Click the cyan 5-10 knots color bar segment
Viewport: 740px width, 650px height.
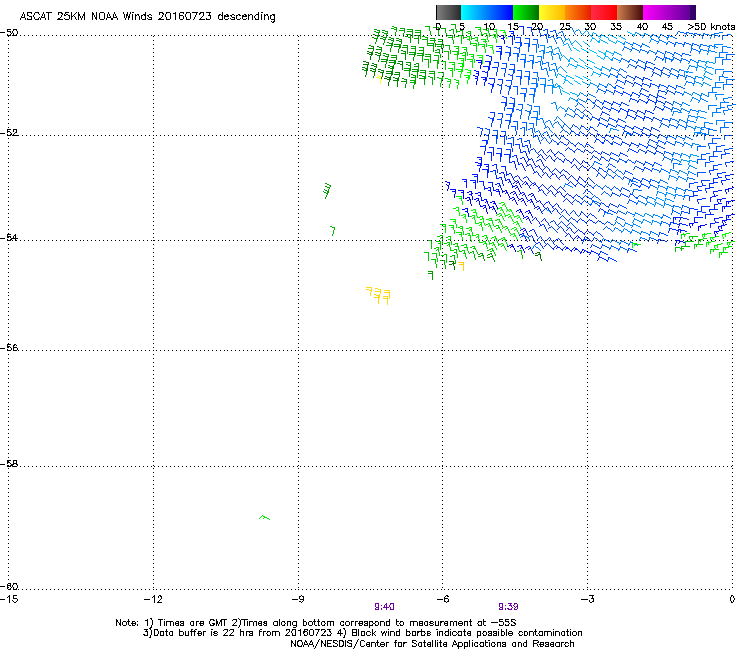click(474, 12)
